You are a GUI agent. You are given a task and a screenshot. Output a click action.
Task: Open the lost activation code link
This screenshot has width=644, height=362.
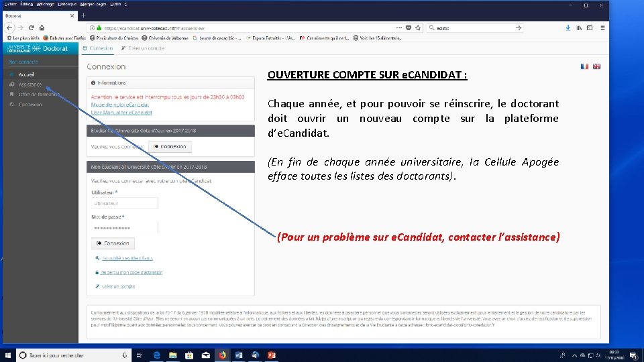click(x=131, y=273)
